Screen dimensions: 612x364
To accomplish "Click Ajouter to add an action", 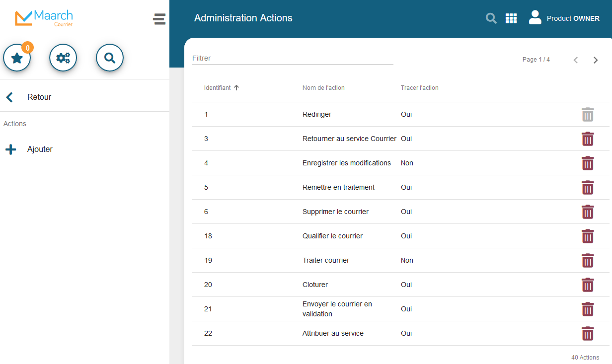I will tap(39, 149).
